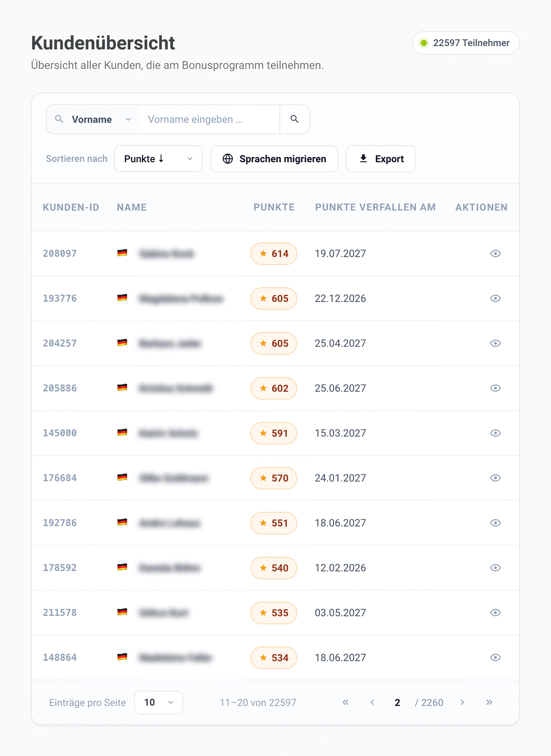Click the Name column header

pyautogui.click(x=132, y=208)
